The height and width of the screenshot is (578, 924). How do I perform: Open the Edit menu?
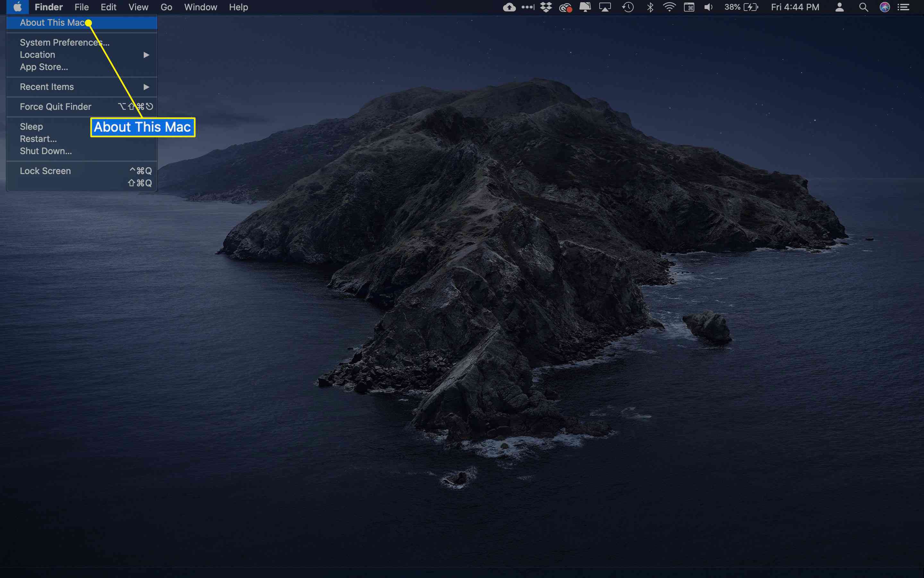[108, 7]
